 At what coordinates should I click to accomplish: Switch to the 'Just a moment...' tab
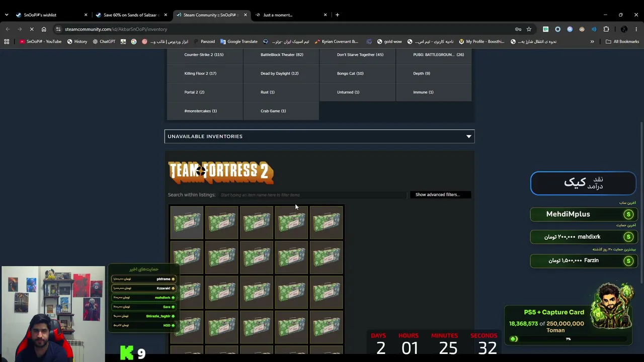(x=290, y=15)
